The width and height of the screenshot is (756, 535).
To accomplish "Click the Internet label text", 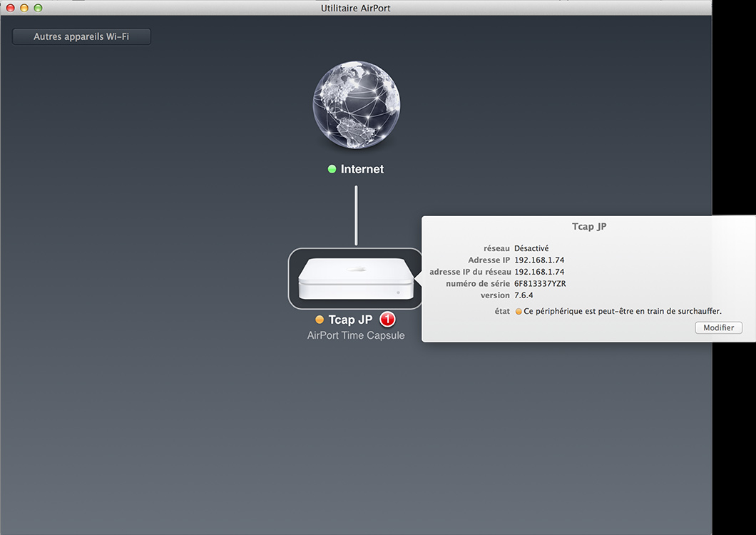I will pos(362,169).
